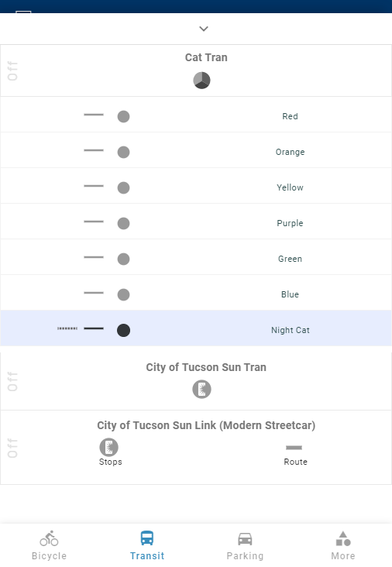
Task: Collapse the panel with the top chevron
Action: [x=204, y=29]
